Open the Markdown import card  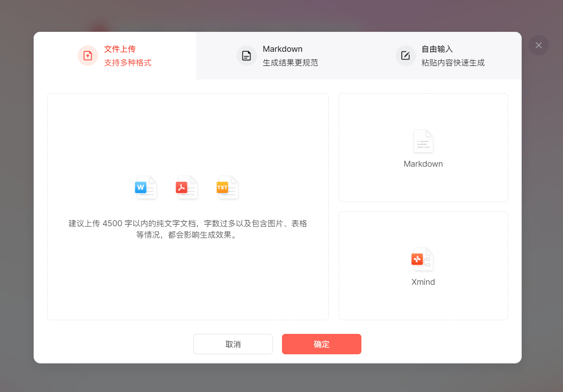pyautogui.click(x=423, y=147)
